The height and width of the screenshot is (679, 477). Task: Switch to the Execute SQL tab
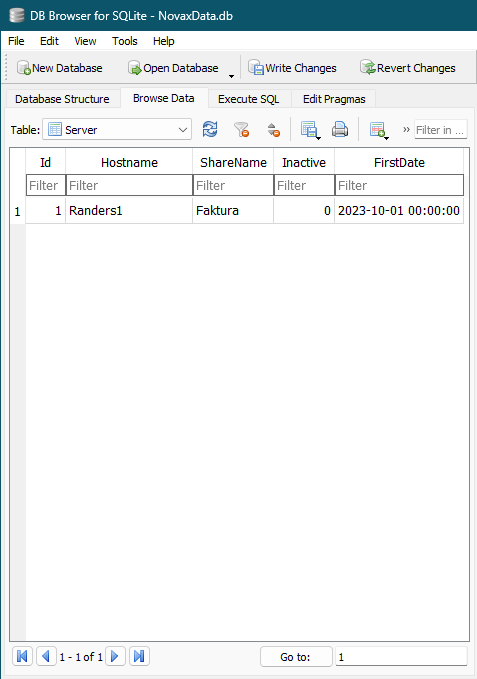point(248,99)
